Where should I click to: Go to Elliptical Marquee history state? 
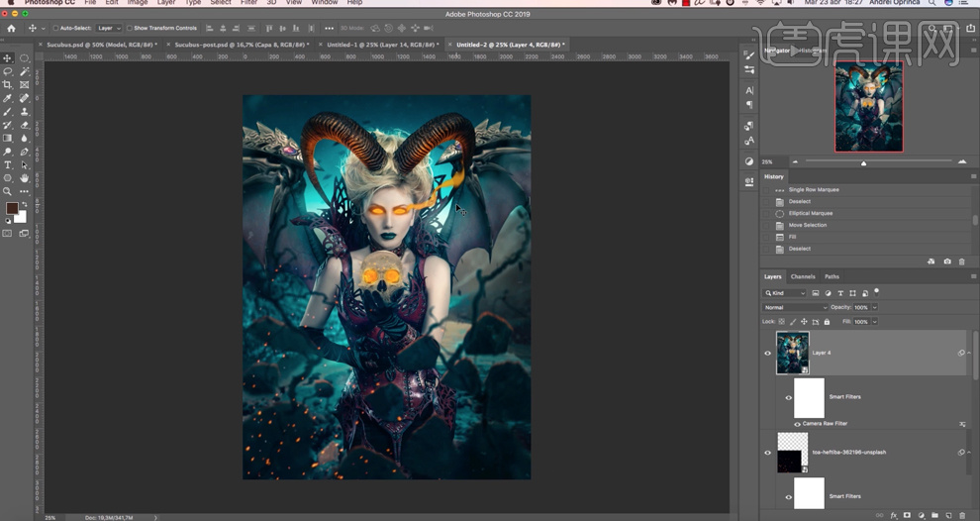click(x=810, y=213)
